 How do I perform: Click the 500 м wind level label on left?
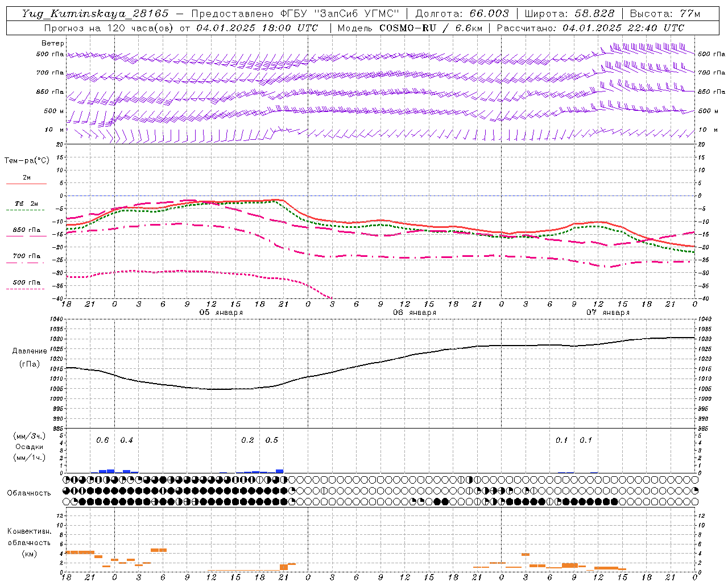point(54,111)
